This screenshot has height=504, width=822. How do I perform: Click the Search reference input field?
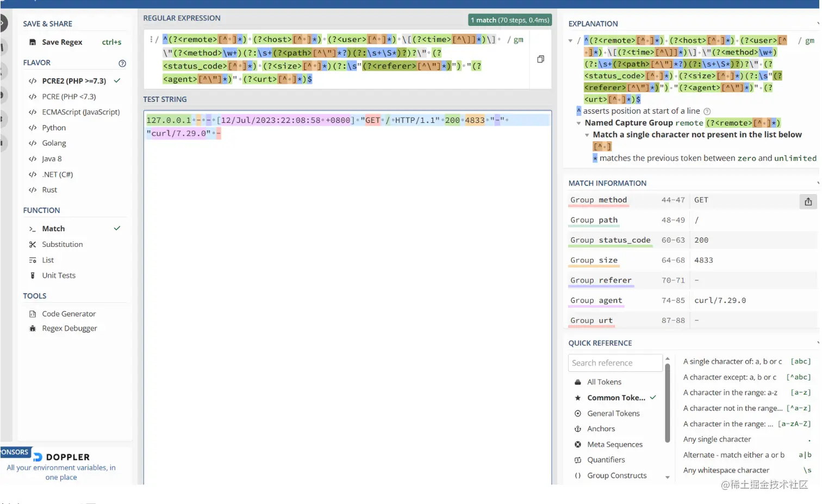[x=615, y=363]
